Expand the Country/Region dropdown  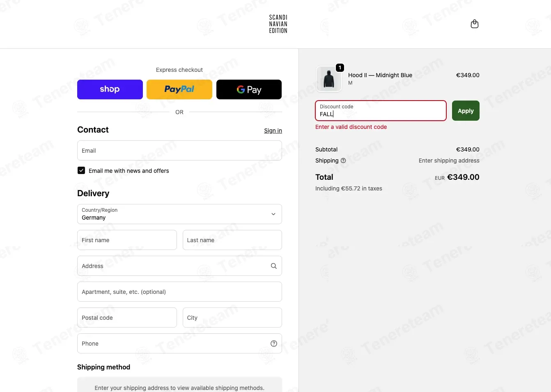pyautogui.click(x=179, y=214)
